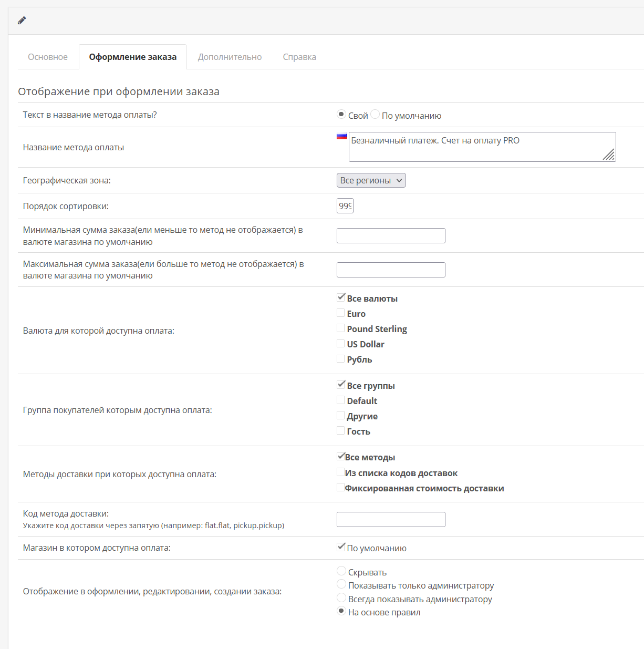
Task: Open the Дополнительно tab
Action: pos(230,57)
